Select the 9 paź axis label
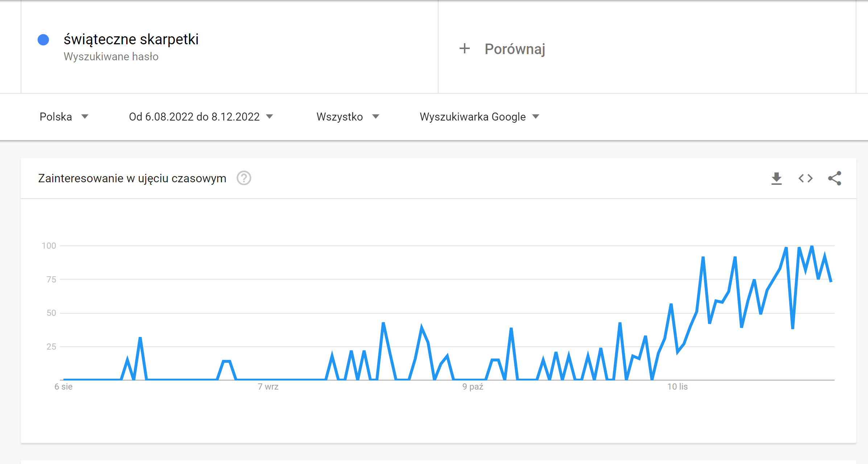 coord(473,387)
